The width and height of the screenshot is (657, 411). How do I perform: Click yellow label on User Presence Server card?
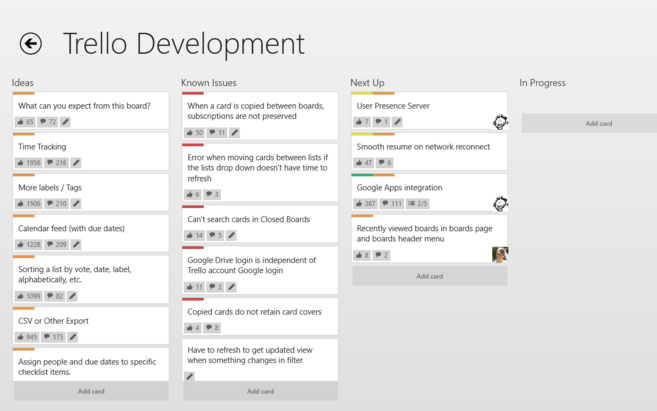(362, 93)
